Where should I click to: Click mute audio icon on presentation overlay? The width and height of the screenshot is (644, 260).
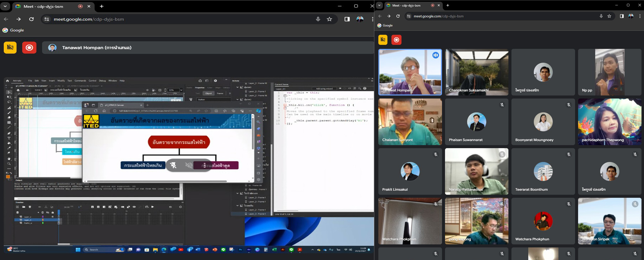point(189,165)
